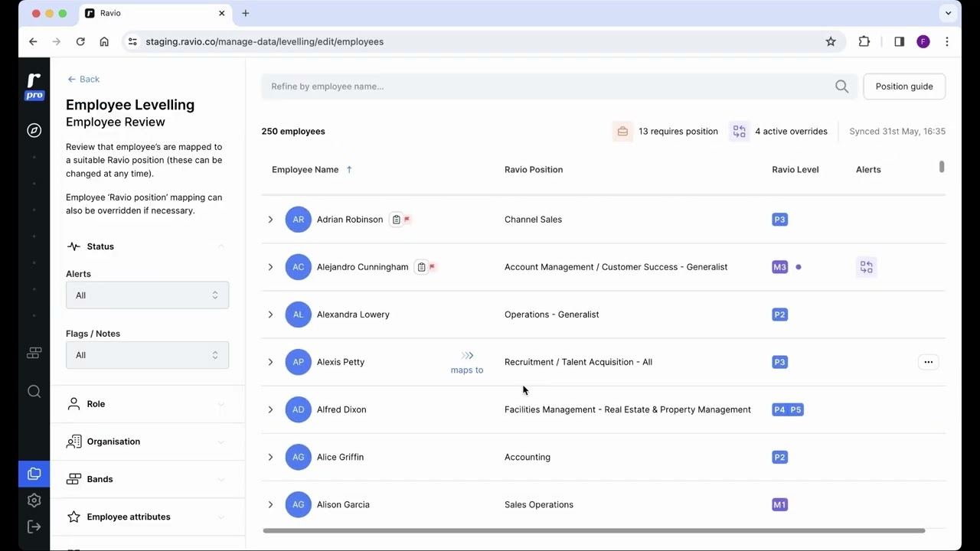Reload the page with the browser refresh icon

point(80,41)
